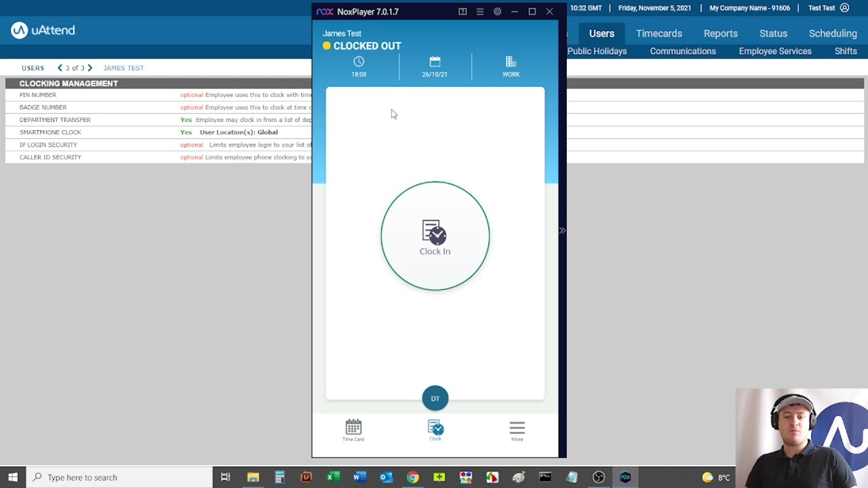Click the IP LOGIN SECURITY row label
Viewport: 868px width, 488px height.
48,144
